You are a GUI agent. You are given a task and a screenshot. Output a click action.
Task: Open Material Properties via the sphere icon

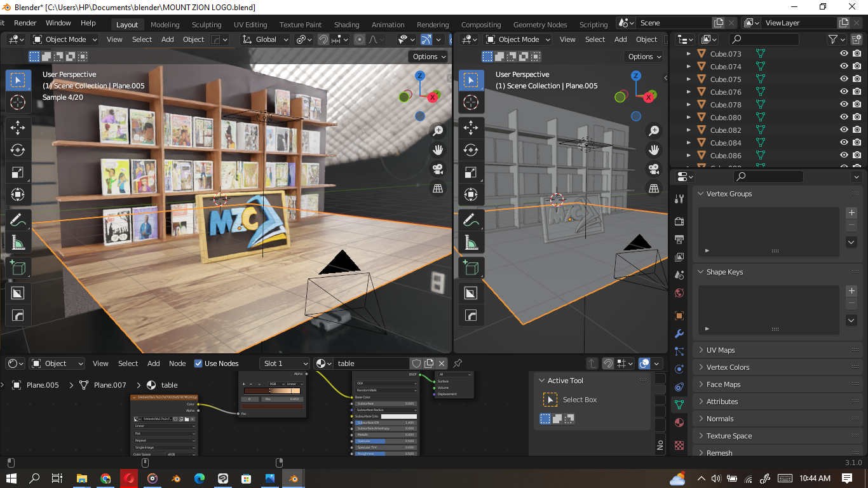tap(679, 422)
